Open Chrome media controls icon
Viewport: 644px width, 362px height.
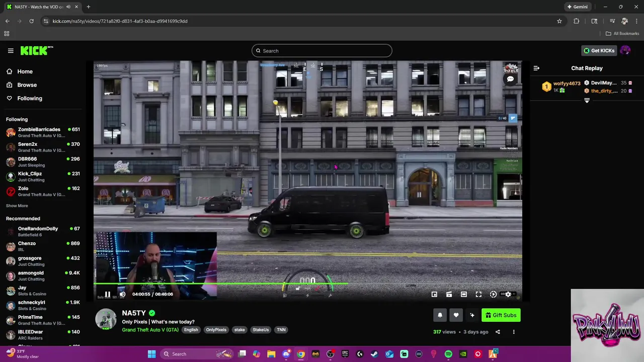[x=612, y=21]
